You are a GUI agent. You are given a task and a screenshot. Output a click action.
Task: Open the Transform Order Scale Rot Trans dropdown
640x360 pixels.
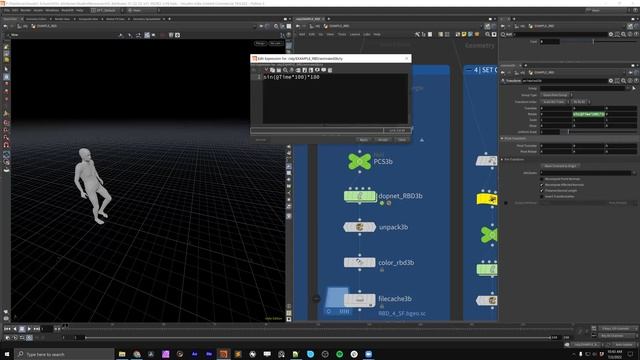coord(555,102)
